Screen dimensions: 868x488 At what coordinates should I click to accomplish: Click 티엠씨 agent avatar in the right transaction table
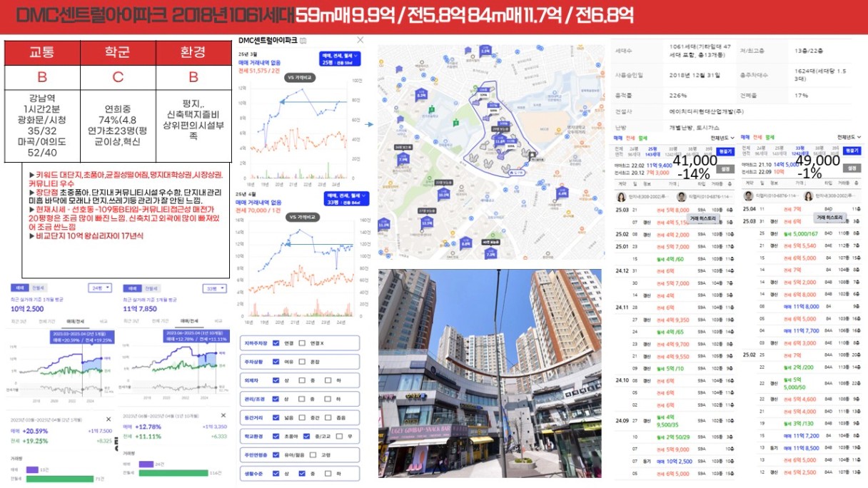click(748, 196)
